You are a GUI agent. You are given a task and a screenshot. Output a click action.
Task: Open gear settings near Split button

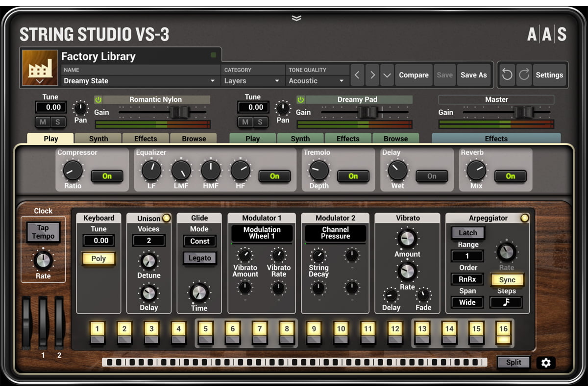(x=546, y=363)
